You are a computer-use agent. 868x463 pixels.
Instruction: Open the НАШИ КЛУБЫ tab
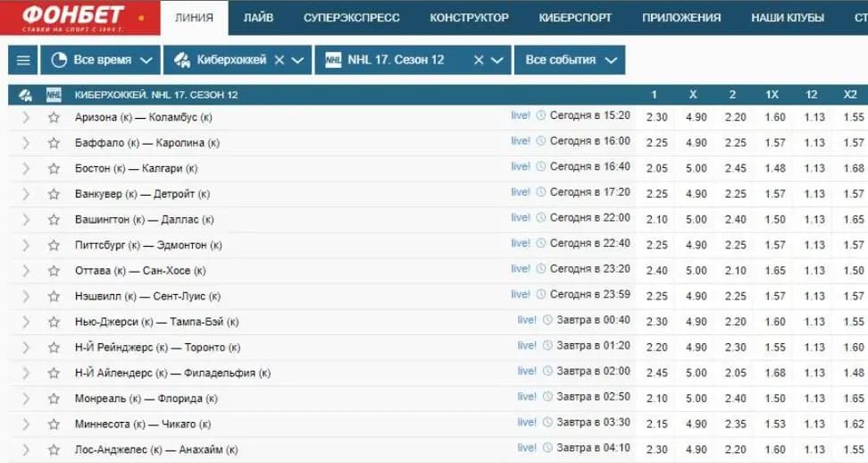pos(788,18)
